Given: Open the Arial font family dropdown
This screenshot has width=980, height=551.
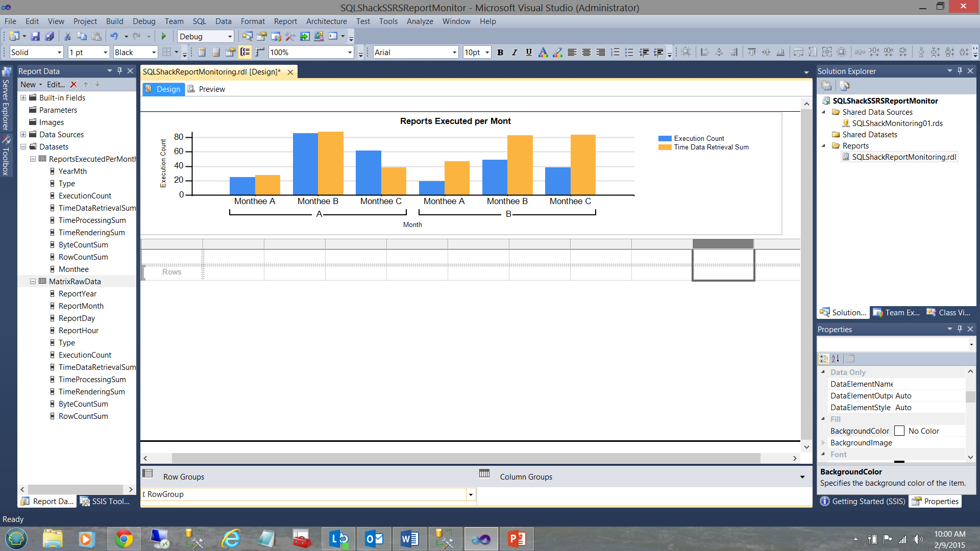Looking at the screenshot, I should pyautogui.click(x=454, y=52).
